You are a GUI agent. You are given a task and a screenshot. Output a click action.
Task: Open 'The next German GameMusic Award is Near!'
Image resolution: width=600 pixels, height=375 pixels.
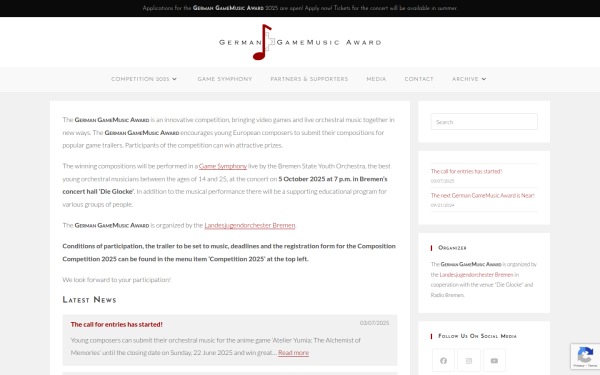tap(483, 196)
